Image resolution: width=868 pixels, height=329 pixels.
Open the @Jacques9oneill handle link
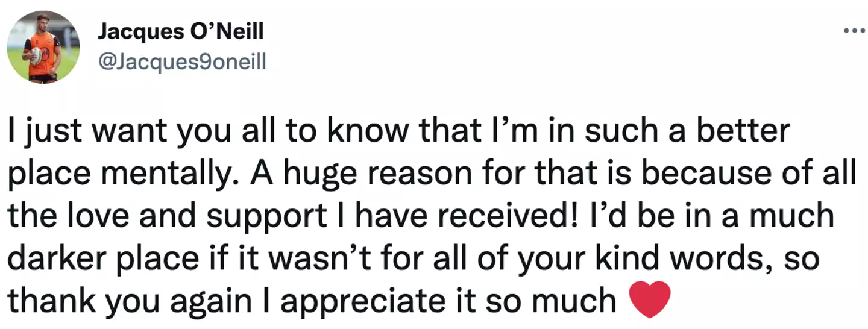click(x=181, y=61)
